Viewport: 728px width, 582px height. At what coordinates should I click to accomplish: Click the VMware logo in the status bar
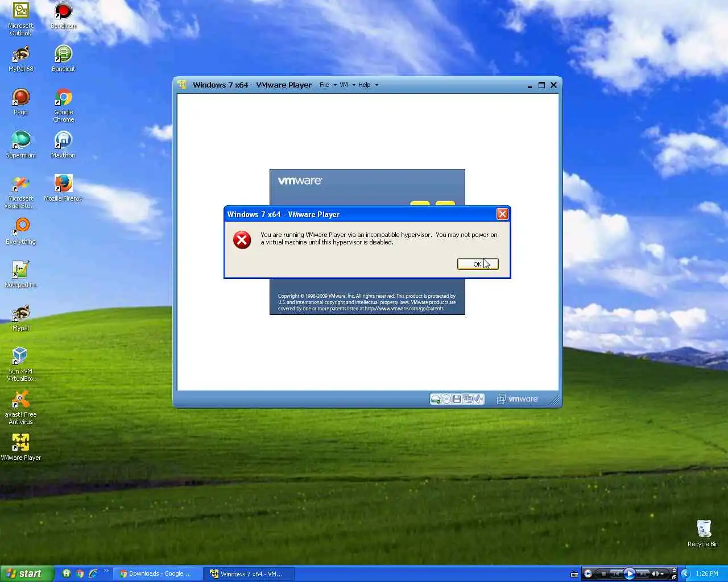(518, 399)
